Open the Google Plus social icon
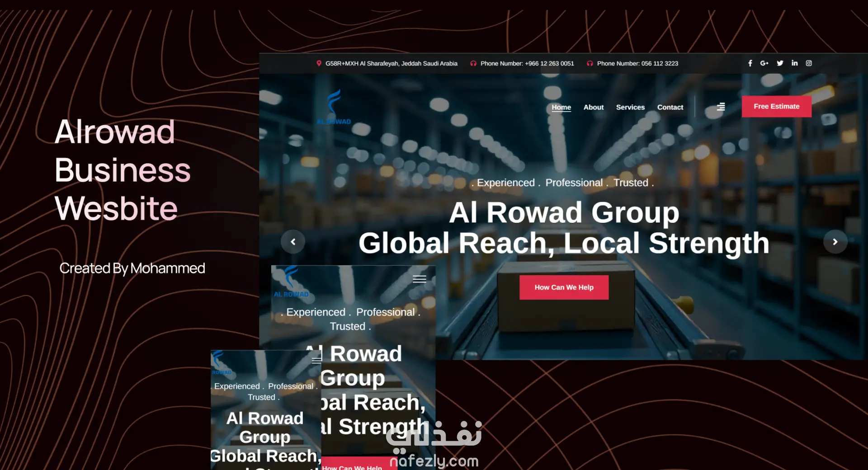 pos(764,63)
